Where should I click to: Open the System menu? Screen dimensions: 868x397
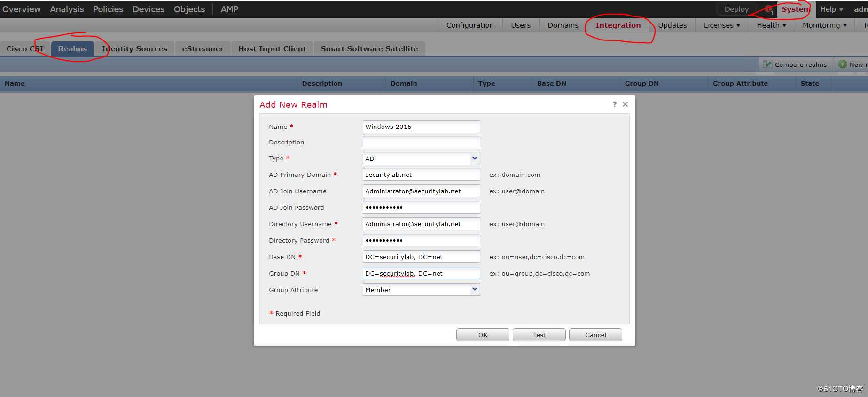click(x=796, y=9)
